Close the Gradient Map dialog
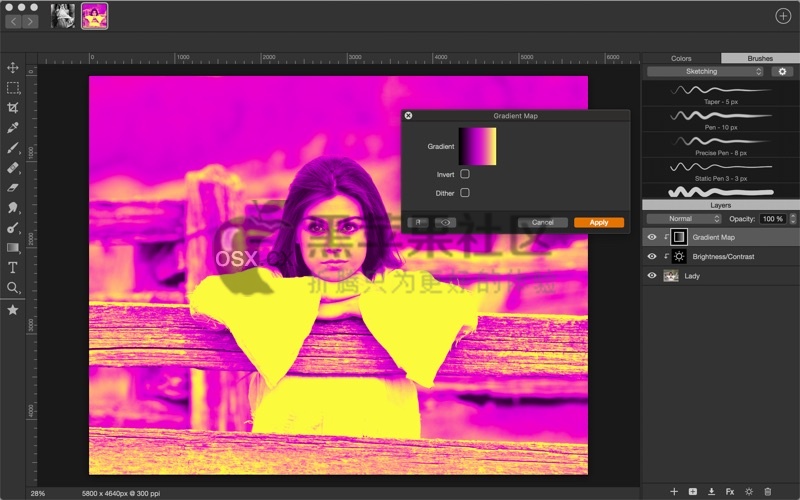The width and height of the screenshot is (800, 500). click(x=408, y=115)
